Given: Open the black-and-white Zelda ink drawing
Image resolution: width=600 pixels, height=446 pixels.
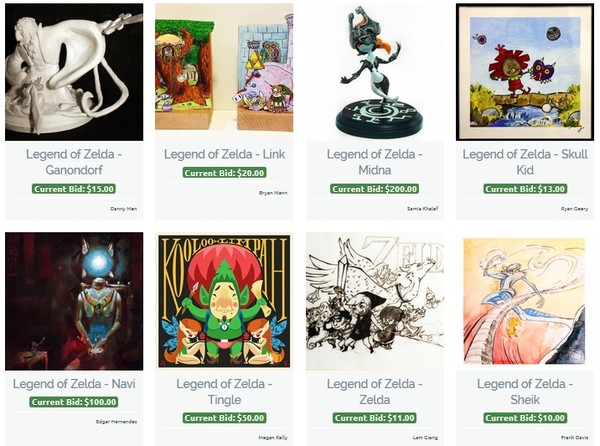Looking at the screenshot, I should pyautogui.click(x=375, y=301).
